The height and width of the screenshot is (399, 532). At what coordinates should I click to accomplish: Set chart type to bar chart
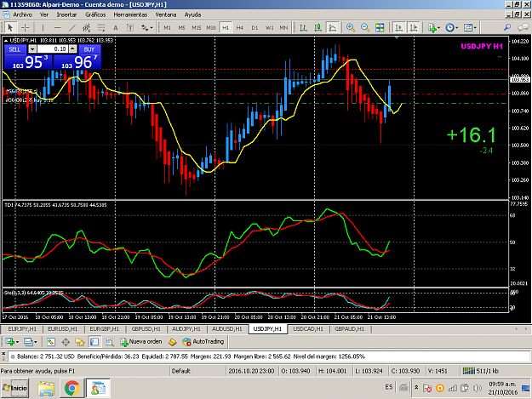[x=303, y=27]
